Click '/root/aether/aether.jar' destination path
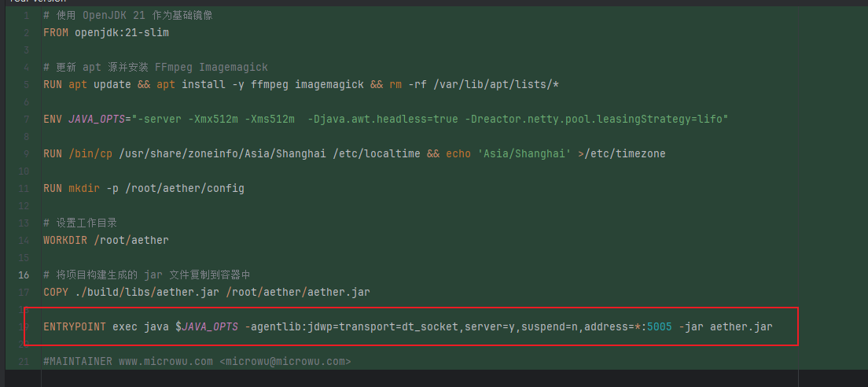 (x=298, y=292)
